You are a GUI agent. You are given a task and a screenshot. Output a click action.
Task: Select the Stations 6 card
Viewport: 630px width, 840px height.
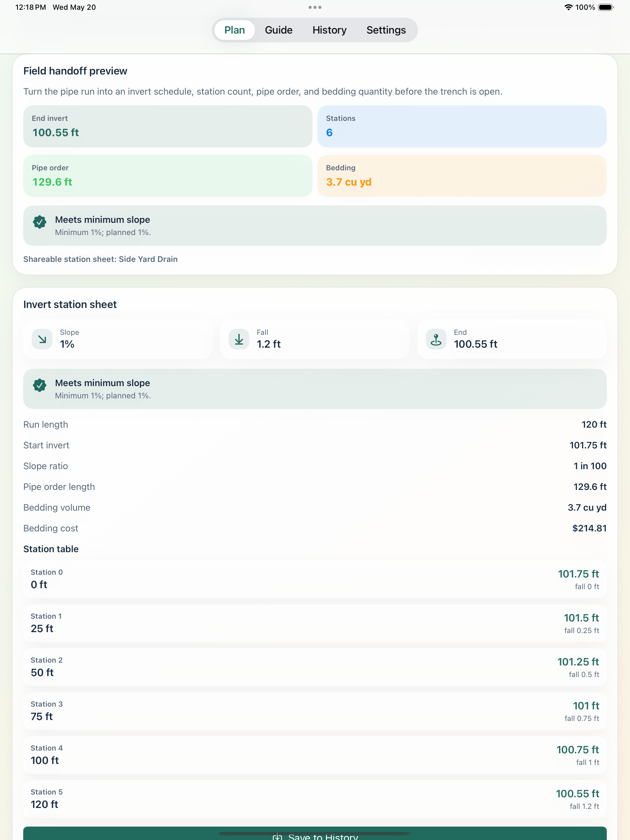(x=462, y=126)
